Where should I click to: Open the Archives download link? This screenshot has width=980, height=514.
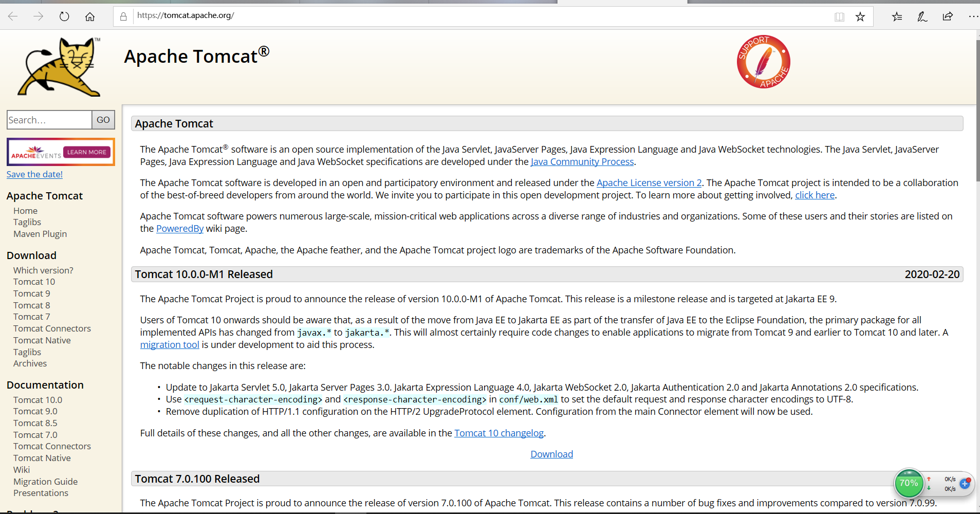coord(30,363)
